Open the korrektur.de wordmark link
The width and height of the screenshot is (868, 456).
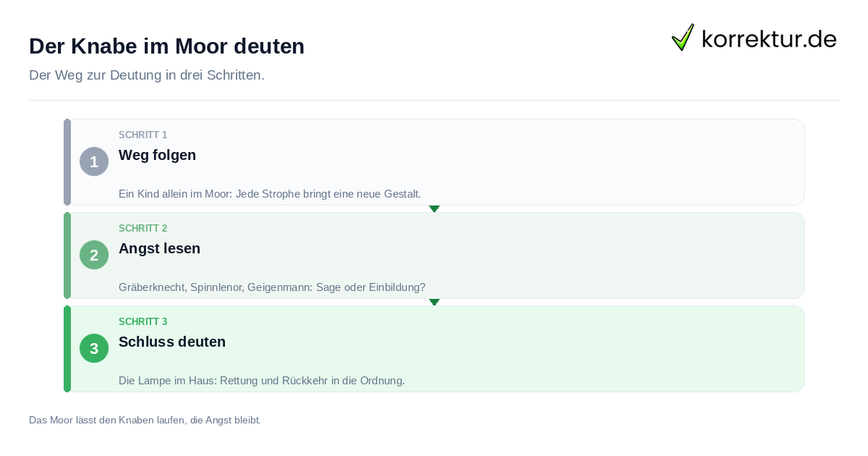(x=769, y=38)
